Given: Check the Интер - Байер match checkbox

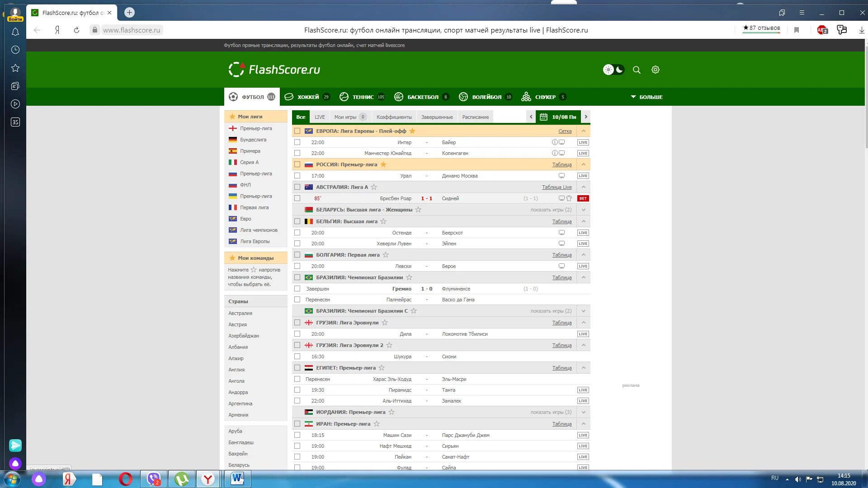Looking at the screenshot, I should coord(297,142).
